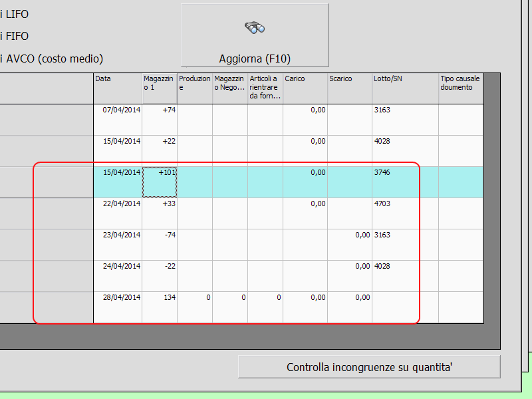Click Lotto cell 4028 in 15/04/2014 row

[x=405, y=151]
